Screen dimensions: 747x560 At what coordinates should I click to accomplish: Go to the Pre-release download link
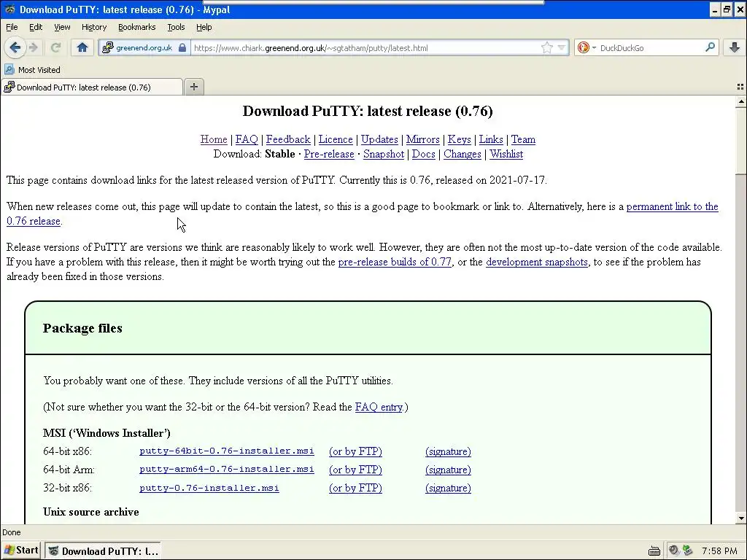329,155
